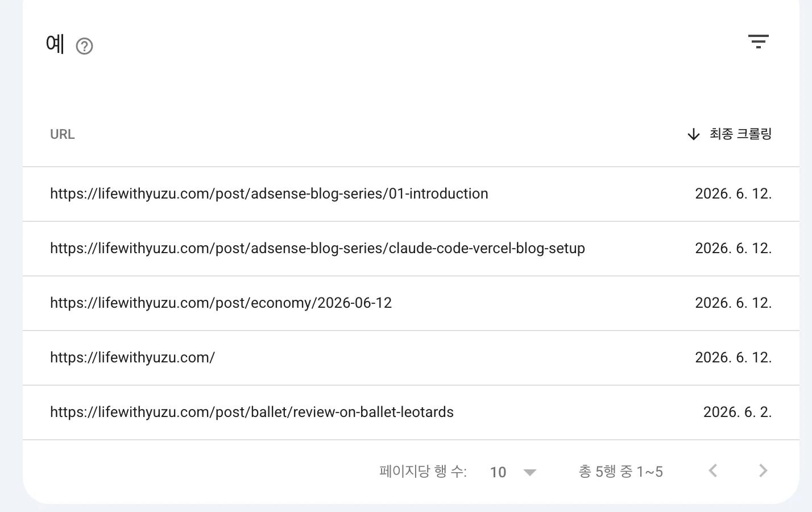Click the URL column header
Screen dimensions: 812x512
pos(63,134)
